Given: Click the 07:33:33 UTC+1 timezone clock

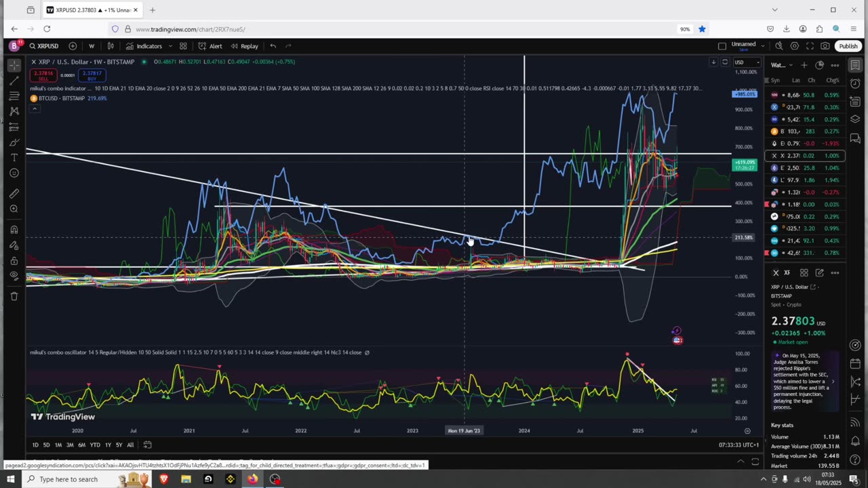Looking at the screenshot, I should tap(738, 445).
